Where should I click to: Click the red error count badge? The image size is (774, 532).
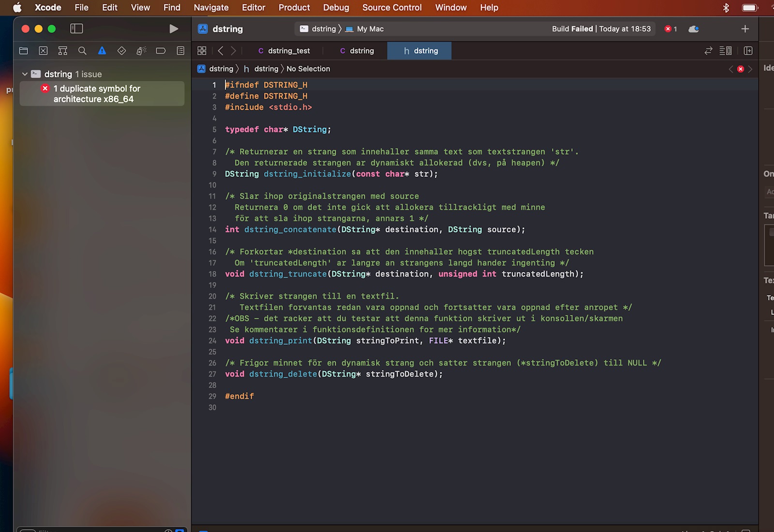pyautogui.click(x=670, y=29)
